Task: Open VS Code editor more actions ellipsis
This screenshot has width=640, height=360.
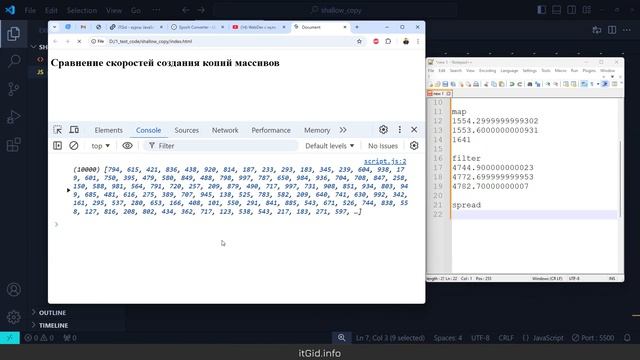Action: tap(627, 30)
